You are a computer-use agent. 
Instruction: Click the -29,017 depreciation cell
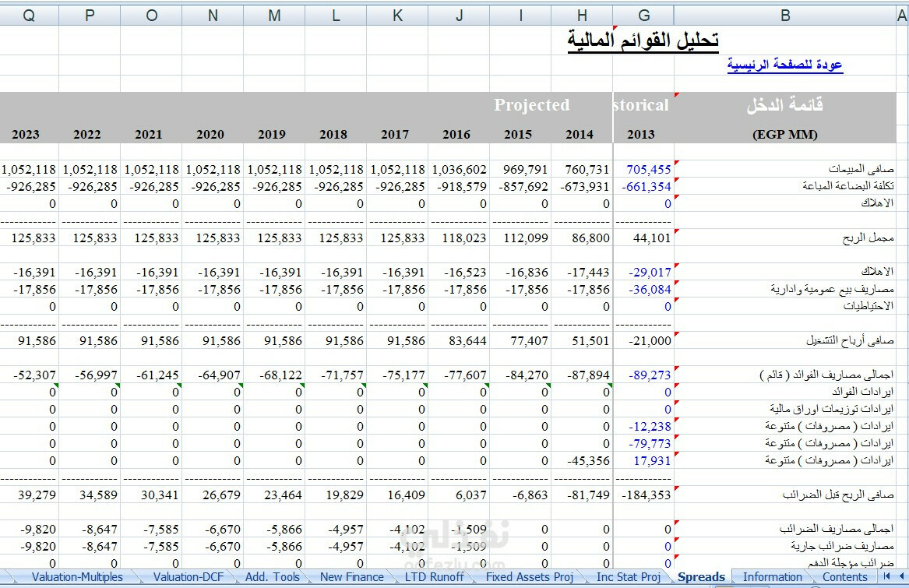pyautogui.click(x=643, y=272)
